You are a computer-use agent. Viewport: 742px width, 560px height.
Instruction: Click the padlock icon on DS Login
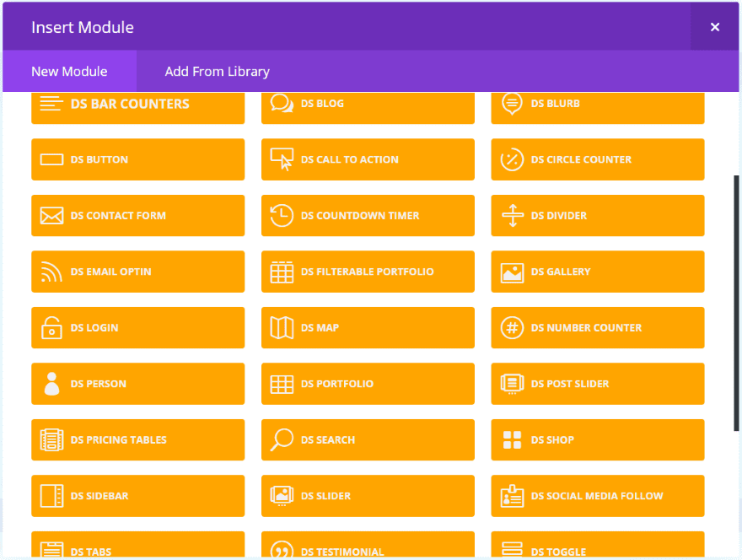click(52, 327)
